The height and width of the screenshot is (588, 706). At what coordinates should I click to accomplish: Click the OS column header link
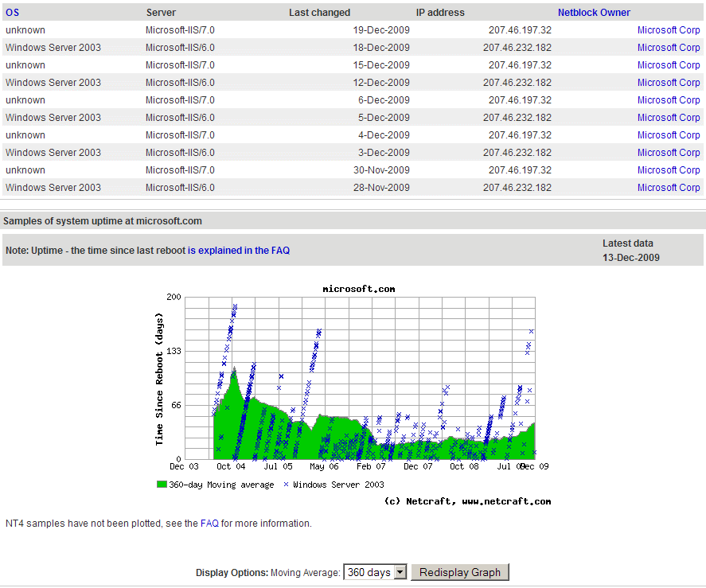[12, 13]
